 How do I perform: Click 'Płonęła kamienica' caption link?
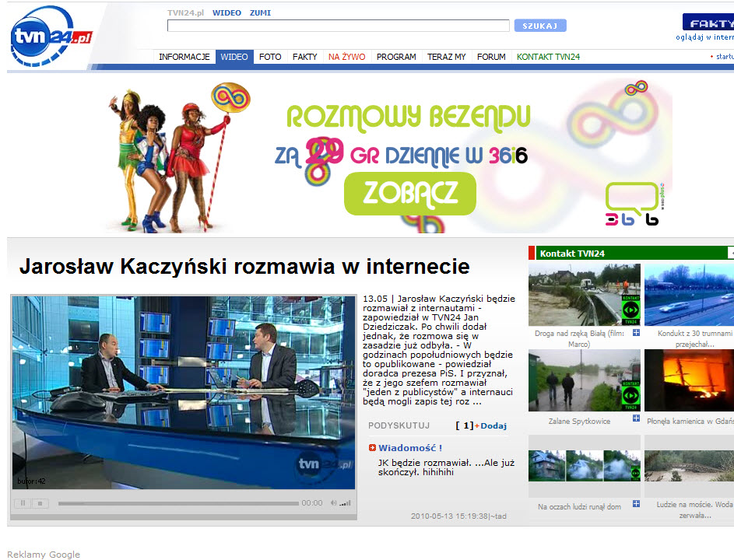point(690,421)
